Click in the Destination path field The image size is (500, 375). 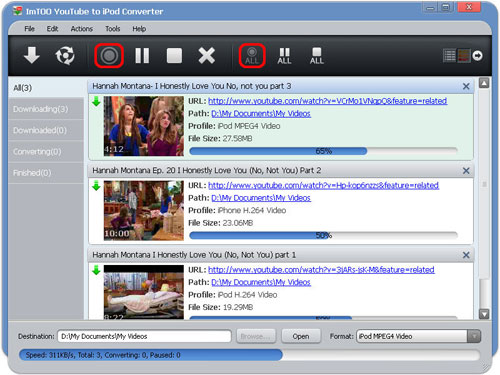click(x=144, y=336)
